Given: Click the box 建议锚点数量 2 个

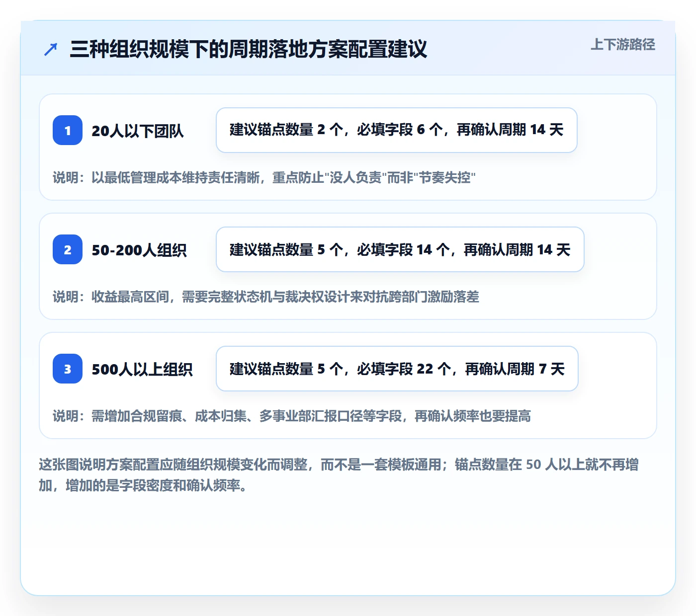Looking at the screenshot, I should tap(397, 130).
